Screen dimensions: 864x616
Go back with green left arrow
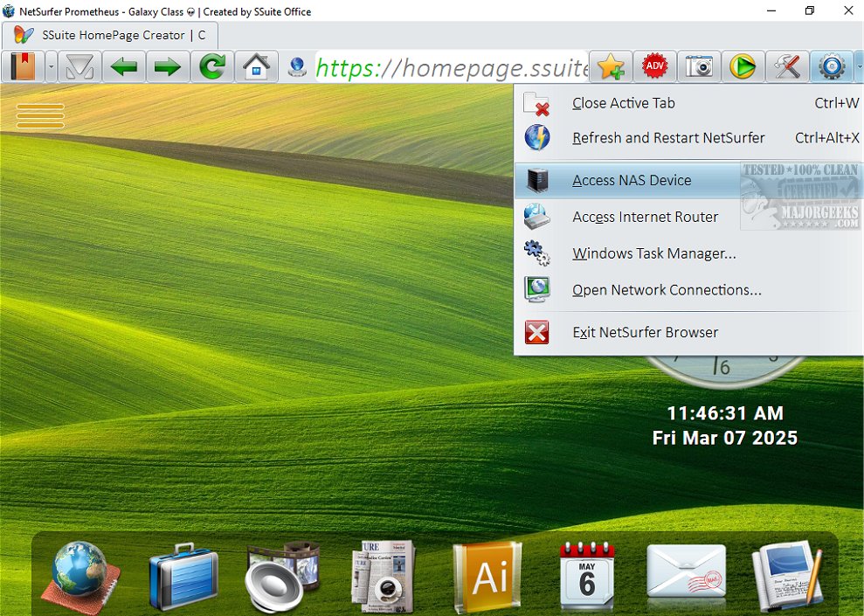[124, 66]
